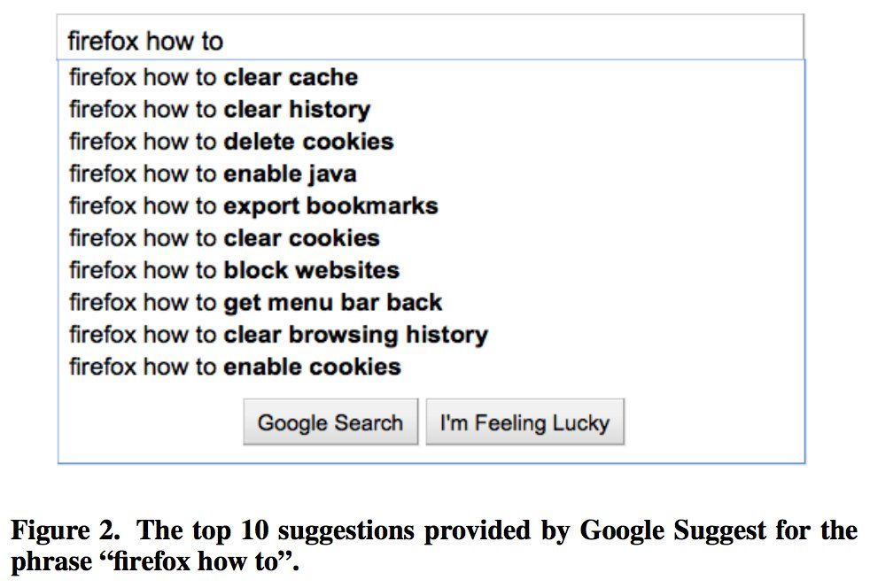The height and width of the screenshot is (588, 870).
Task: Select the "clear cookies" suggestion
Action: pos(224,238)
